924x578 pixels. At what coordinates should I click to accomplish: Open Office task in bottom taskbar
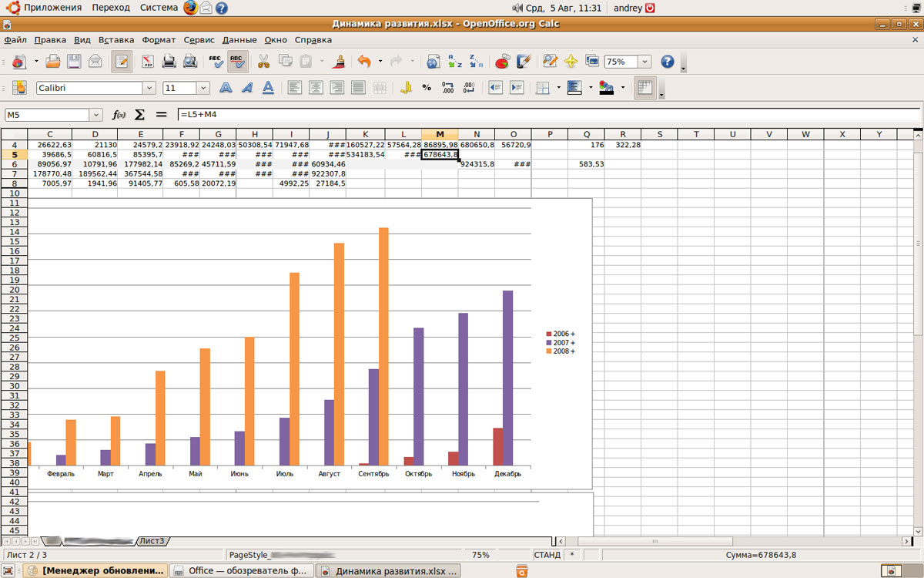click(240, 571)
